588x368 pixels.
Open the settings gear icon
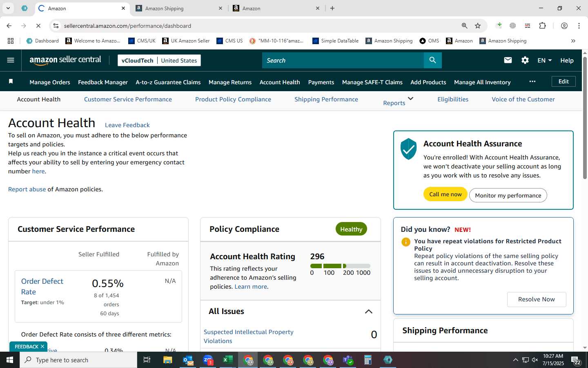525,60
